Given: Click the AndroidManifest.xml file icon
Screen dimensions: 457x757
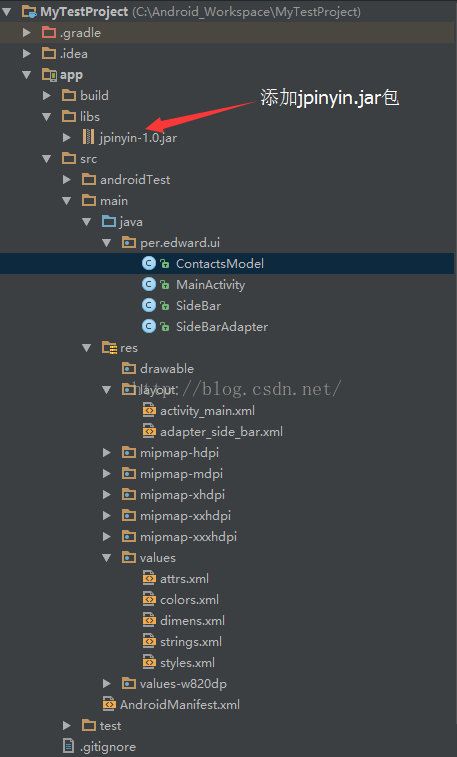Looking at the screenshot, I should click(x=109, y=704).
